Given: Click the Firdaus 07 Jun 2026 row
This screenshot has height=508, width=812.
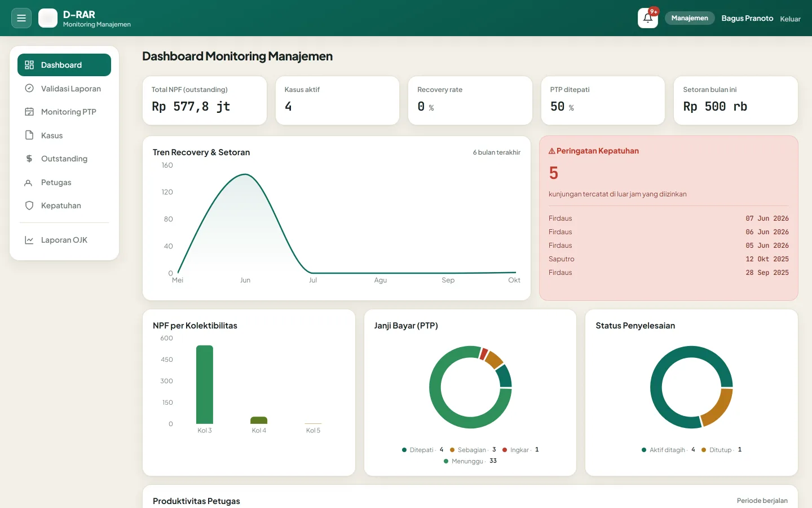Looking at the screenshot, I should click(x=669, y=218).
